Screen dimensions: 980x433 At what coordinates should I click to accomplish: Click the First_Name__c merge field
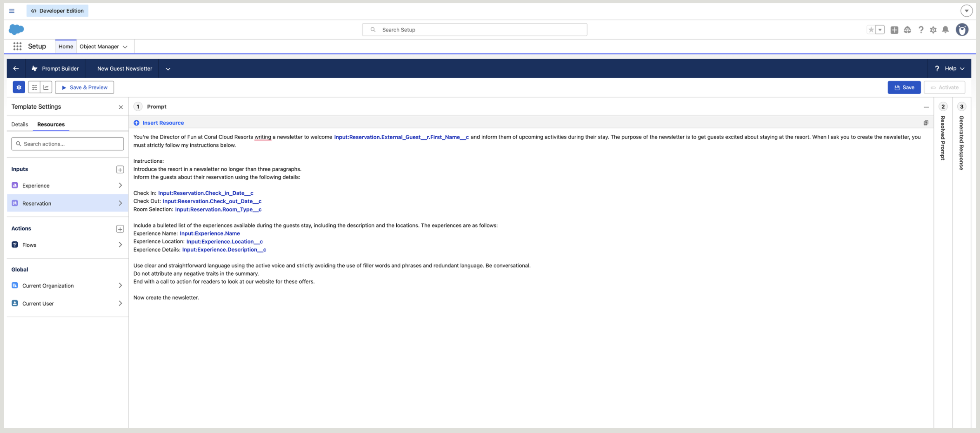click(401, 137)
